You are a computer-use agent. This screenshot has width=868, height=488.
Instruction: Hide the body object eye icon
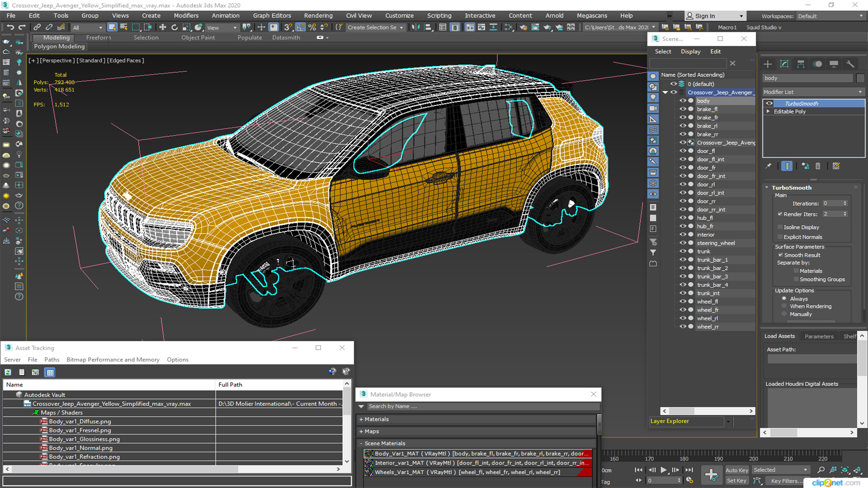[683, 101]
